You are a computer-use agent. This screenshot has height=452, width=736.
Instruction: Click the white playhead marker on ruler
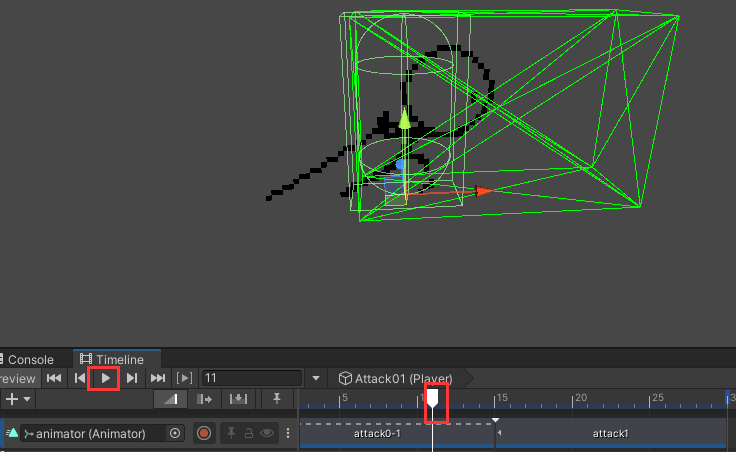433,398
